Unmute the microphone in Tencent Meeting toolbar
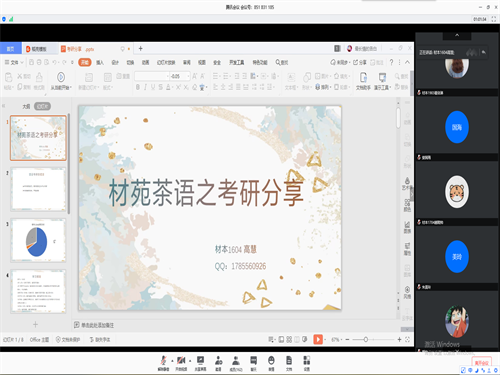Image resolution: width=500 pixels, height=375 pixels. [163, 361]
